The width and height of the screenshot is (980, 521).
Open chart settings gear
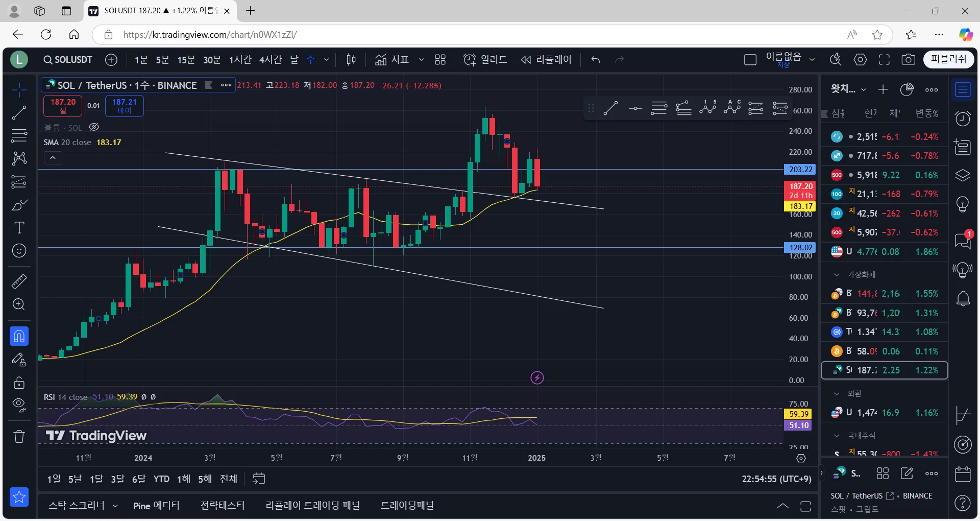[x=860, y=60]
